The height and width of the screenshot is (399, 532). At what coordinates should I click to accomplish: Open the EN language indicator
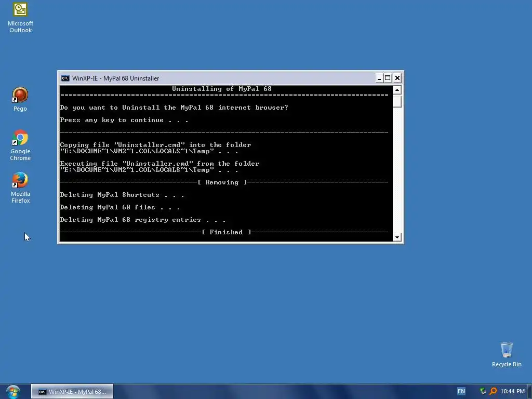click(x=461, y=391)
